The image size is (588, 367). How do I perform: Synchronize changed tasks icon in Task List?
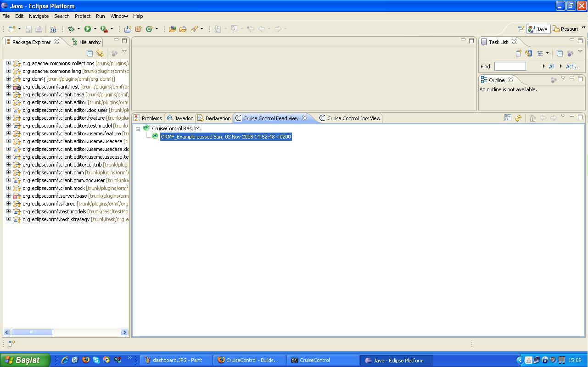tap(529, 53)
